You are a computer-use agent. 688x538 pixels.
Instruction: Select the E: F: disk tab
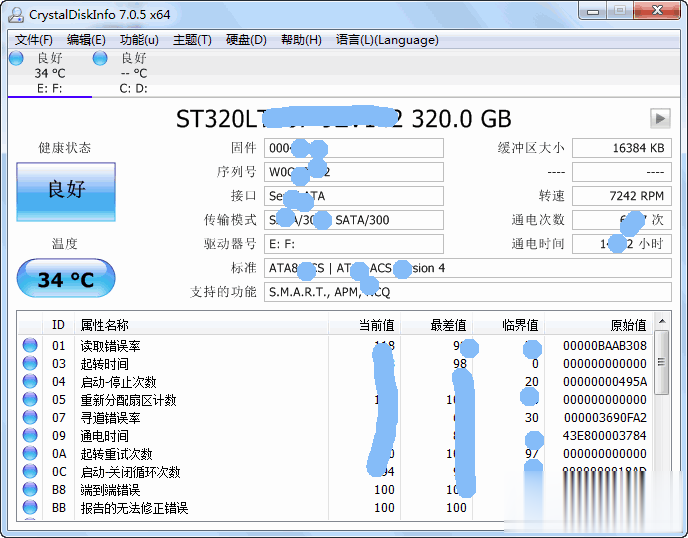coord(50,73)
